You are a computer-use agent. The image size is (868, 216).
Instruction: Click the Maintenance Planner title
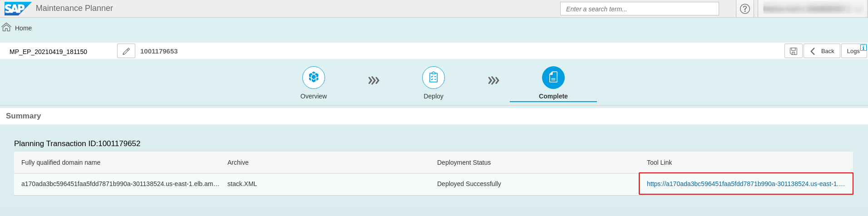pos(74,8)
